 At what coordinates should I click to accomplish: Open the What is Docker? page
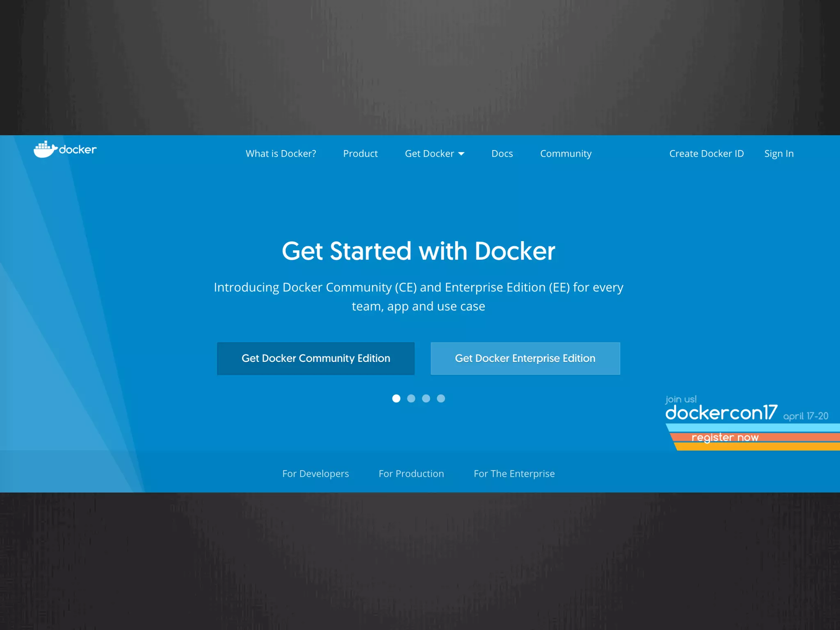(281, 153)
